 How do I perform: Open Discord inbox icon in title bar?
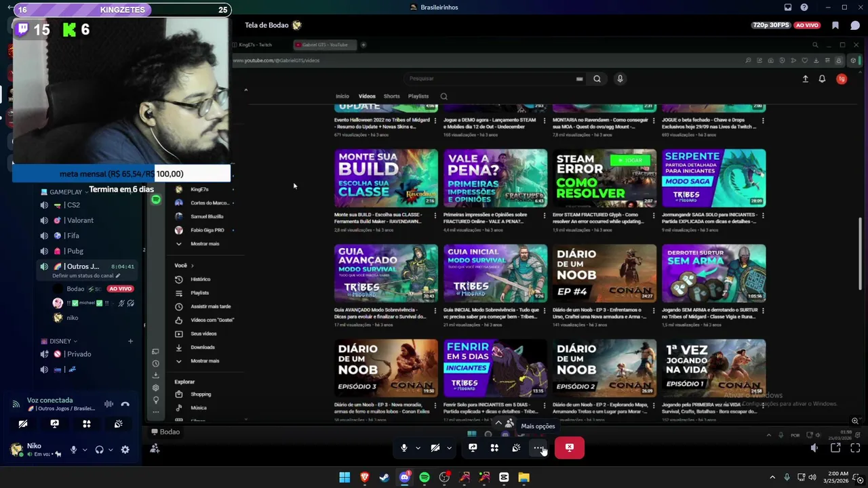788,7
